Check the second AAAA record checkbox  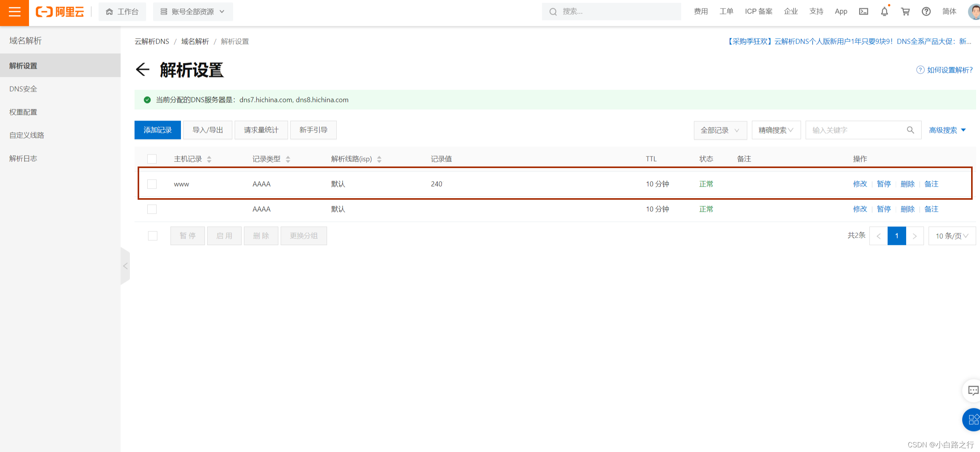pos(152,209)
